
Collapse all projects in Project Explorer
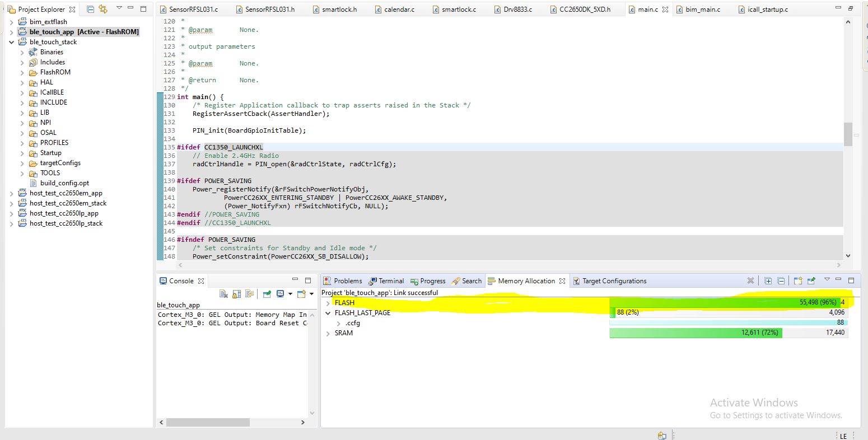[x=90, y=10]
